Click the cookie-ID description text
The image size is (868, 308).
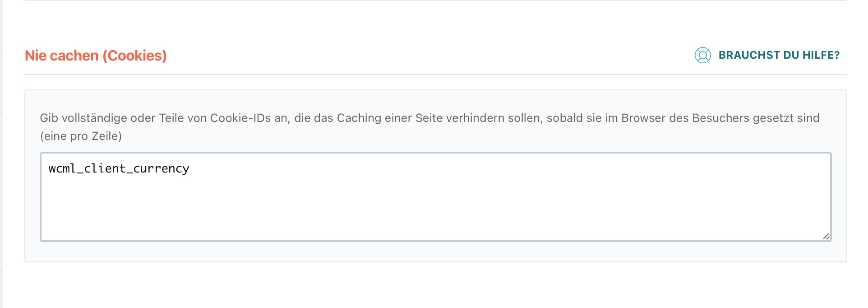click(429, 127)
